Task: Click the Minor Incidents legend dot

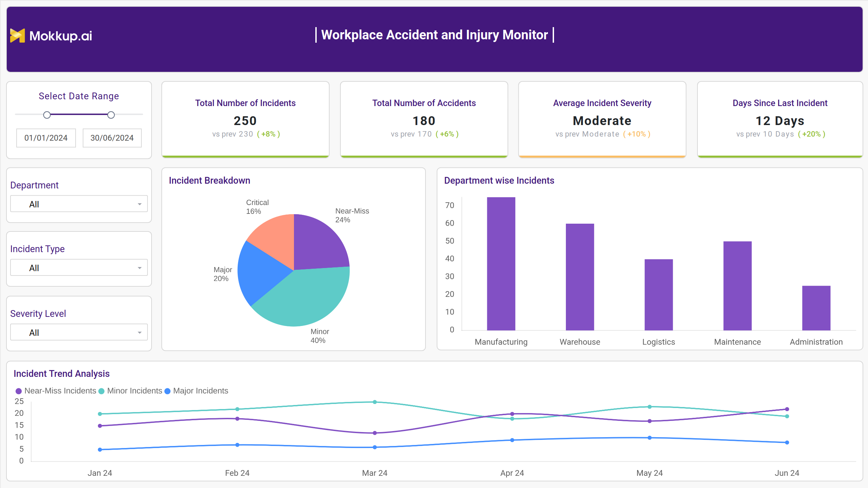Action: tap(101, 391)
